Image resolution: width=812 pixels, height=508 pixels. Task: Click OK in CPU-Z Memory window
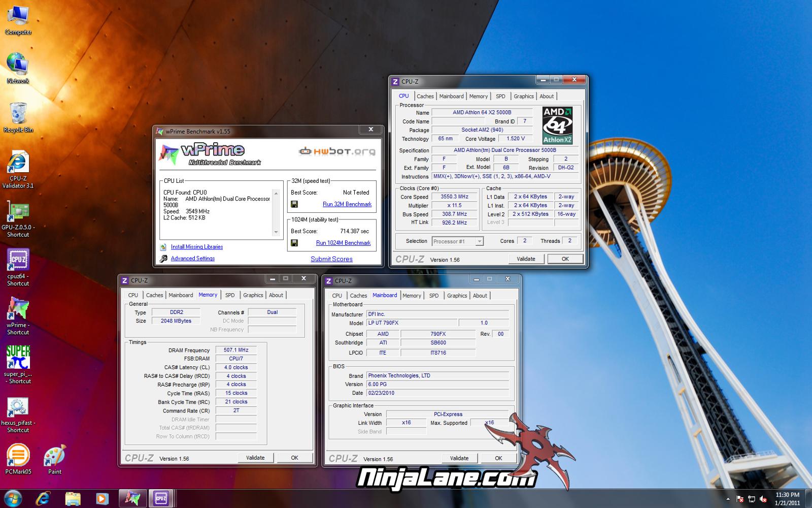coord(294,458)
